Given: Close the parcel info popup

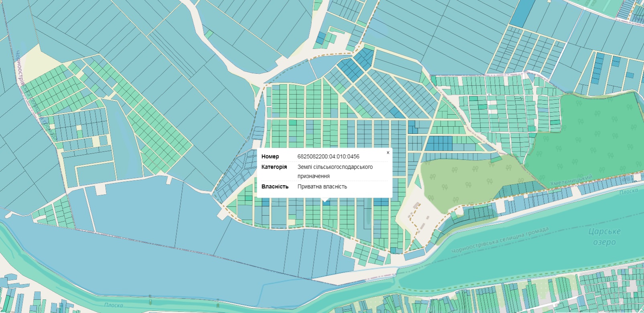Looking at the screenshot, I should 388,153.
